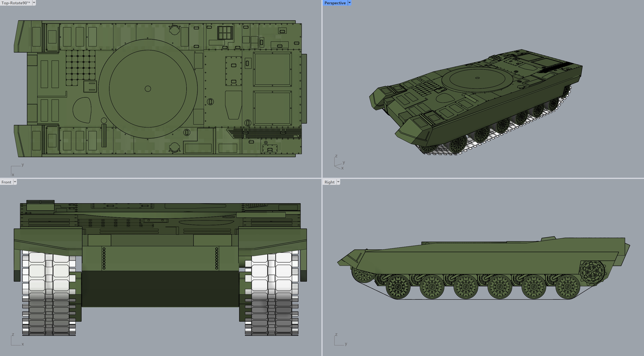Select the small center circle of turret ring

[148, 89]
